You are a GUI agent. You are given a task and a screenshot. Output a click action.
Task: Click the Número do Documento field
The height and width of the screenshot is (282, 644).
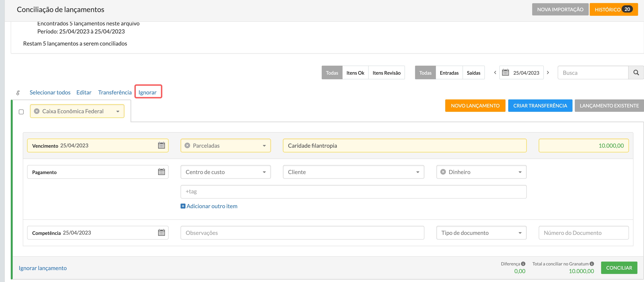tap(583, 233)
